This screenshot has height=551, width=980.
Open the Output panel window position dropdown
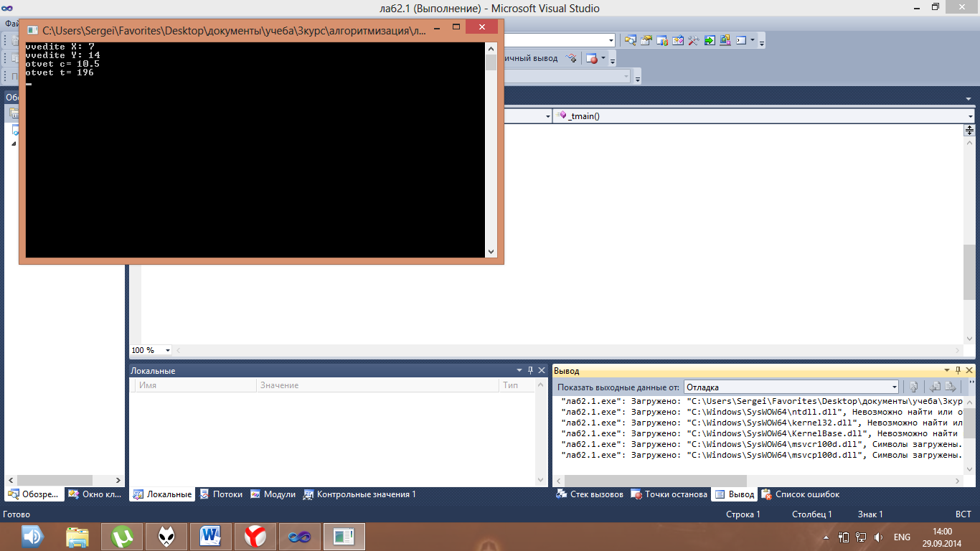[x=947, y=370]
